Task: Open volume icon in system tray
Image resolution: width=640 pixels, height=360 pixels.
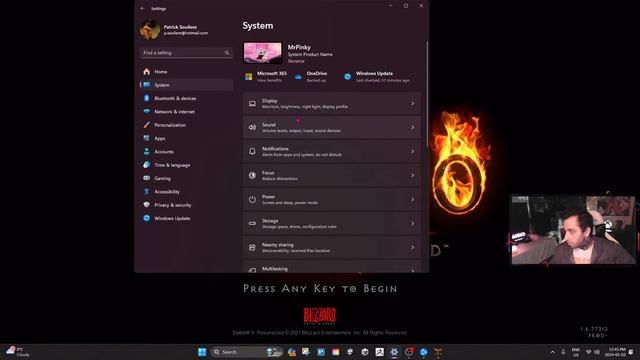Action: (597, 352)
